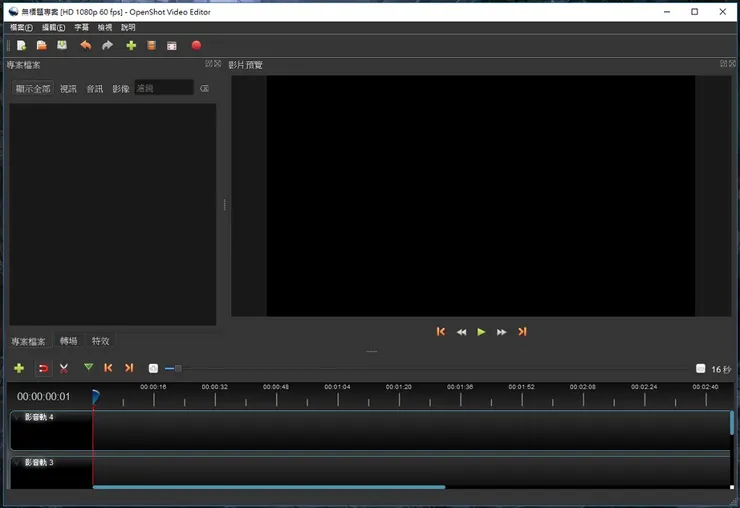Click the 00:00:00:01 timecode display
The image size is (740, 508).
point(43,397)
